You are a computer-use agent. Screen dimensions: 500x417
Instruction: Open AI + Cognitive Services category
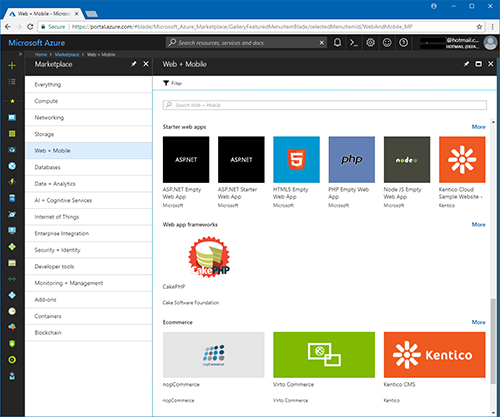(x=89, y=200)
